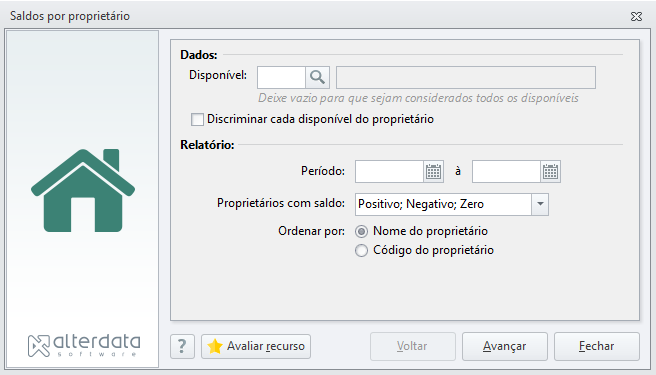
Task: Click the Alterdata software logo
Action: [x=84, y=346]
